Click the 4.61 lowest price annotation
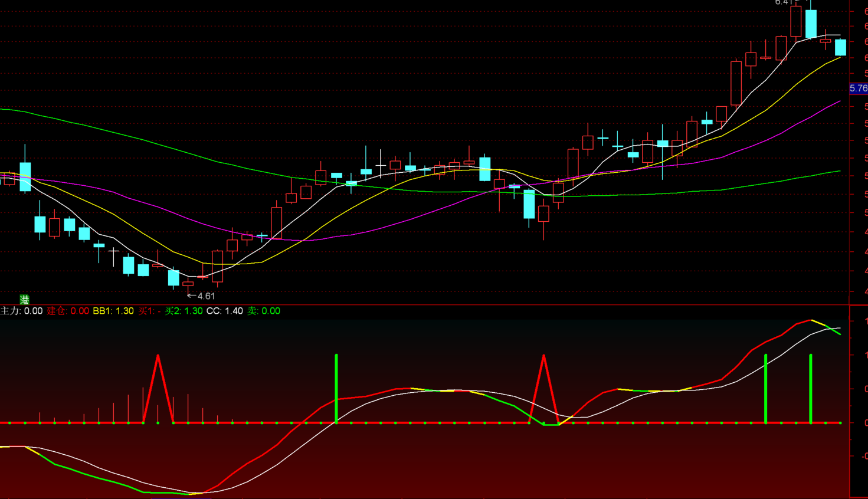 point(201,296)
